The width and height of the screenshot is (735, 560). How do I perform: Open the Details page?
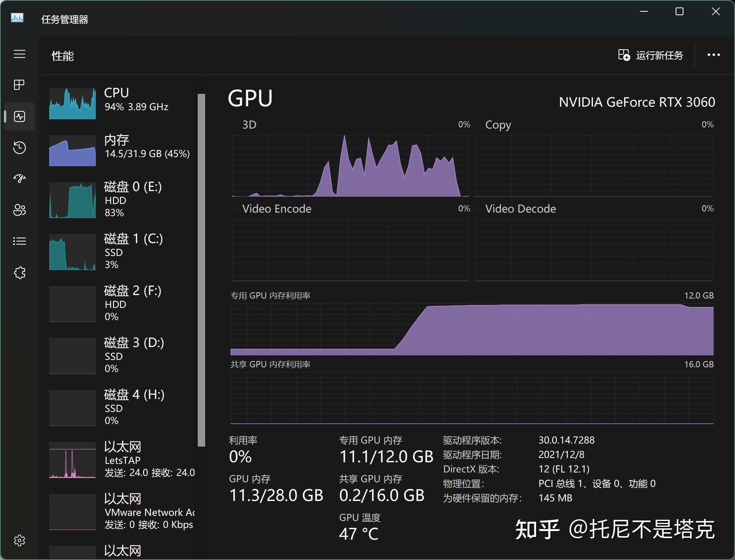(x=19, y=241)
